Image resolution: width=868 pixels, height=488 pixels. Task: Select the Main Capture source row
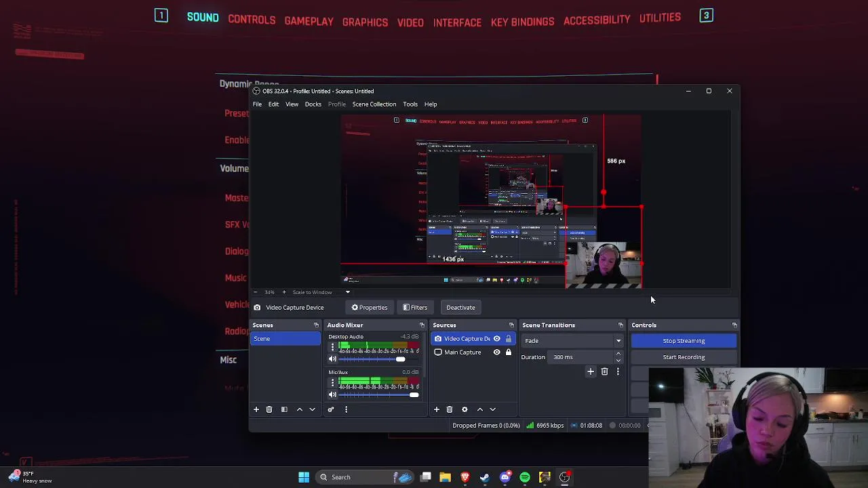tap(473, 352)
